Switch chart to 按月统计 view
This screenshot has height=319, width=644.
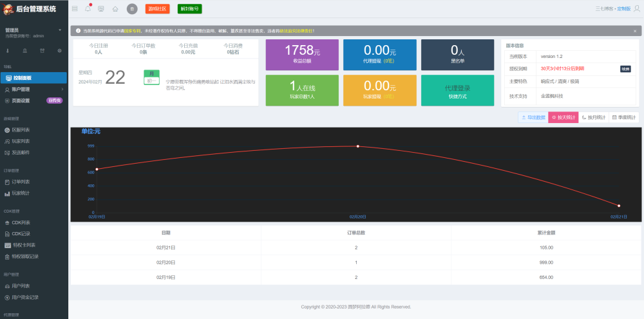pyautogui.click(x=593, y=117)
